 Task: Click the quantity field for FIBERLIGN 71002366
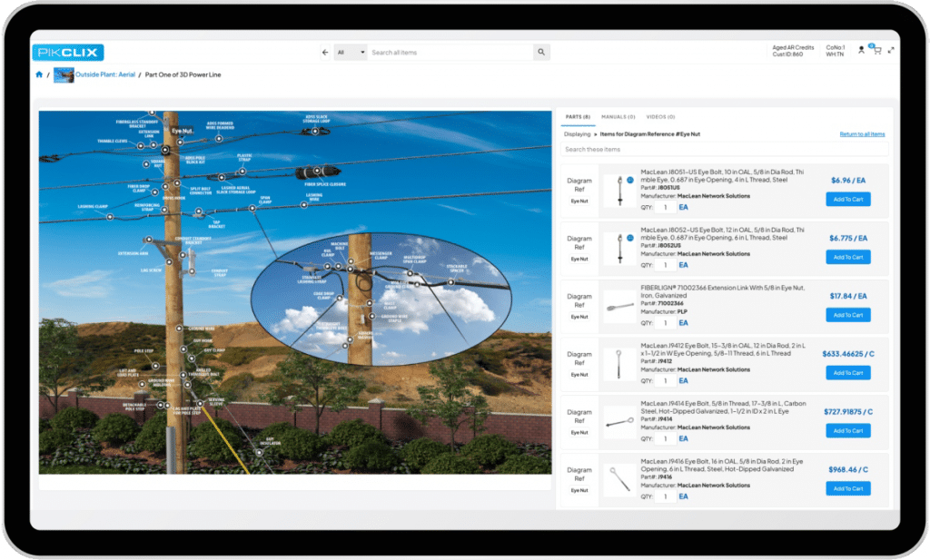point(666,322)
